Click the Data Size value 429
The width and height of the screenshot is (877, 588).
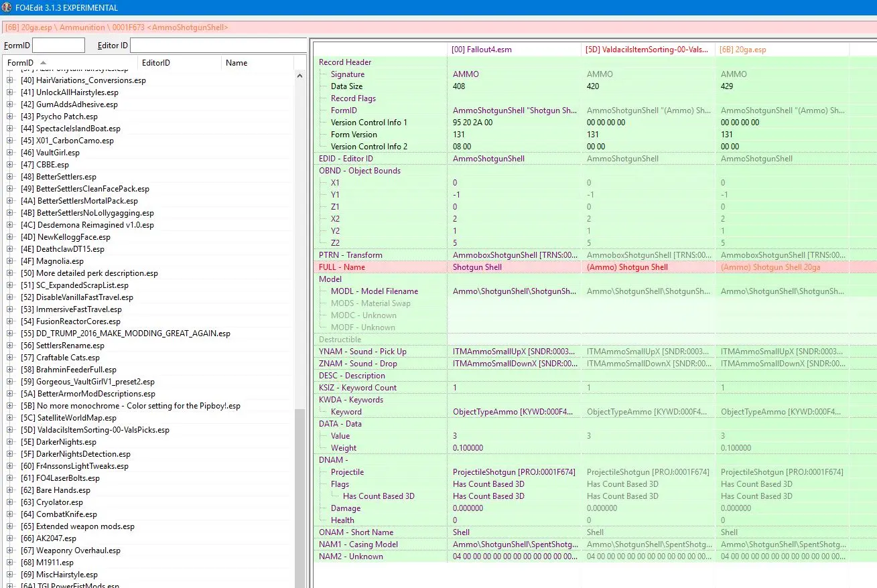coord(727,86)
